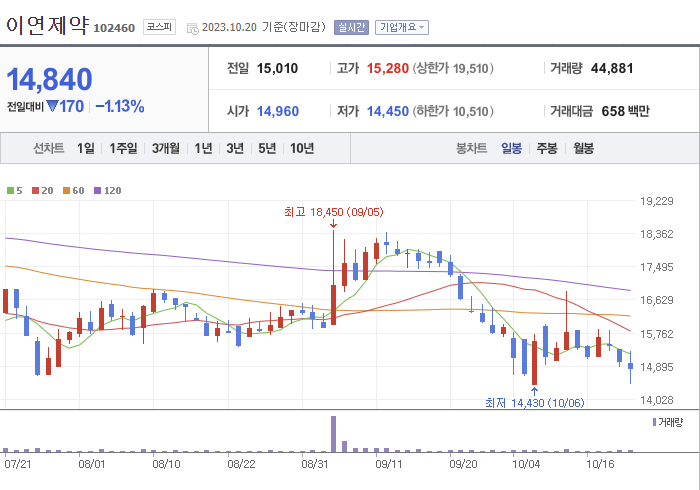Select the 1주일 line chart tab
700x490 pixels.
point(123,148)
